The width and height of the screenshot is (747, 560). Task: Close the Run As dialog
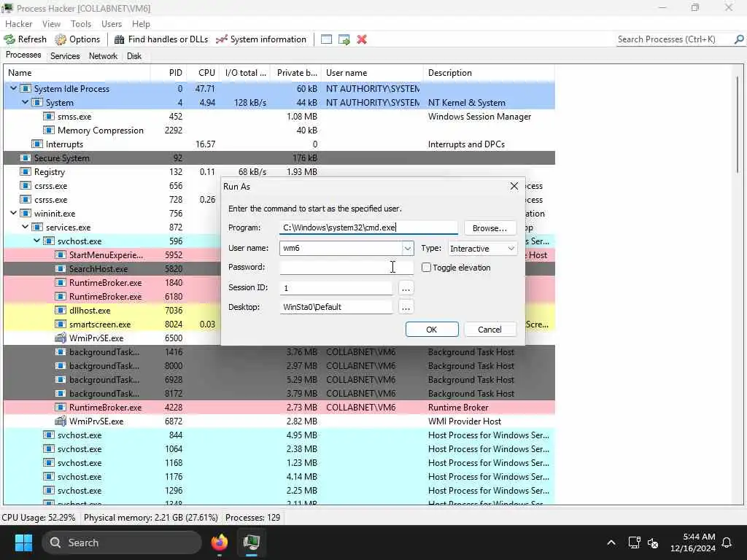pyautogui.click(x=514, y=186)
